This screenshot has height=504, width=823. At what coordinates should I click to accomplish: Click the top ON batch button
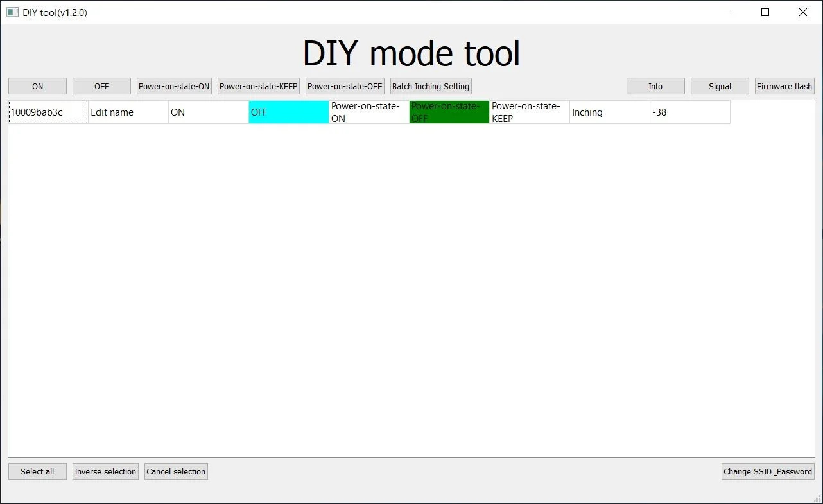tap(37, 86)
